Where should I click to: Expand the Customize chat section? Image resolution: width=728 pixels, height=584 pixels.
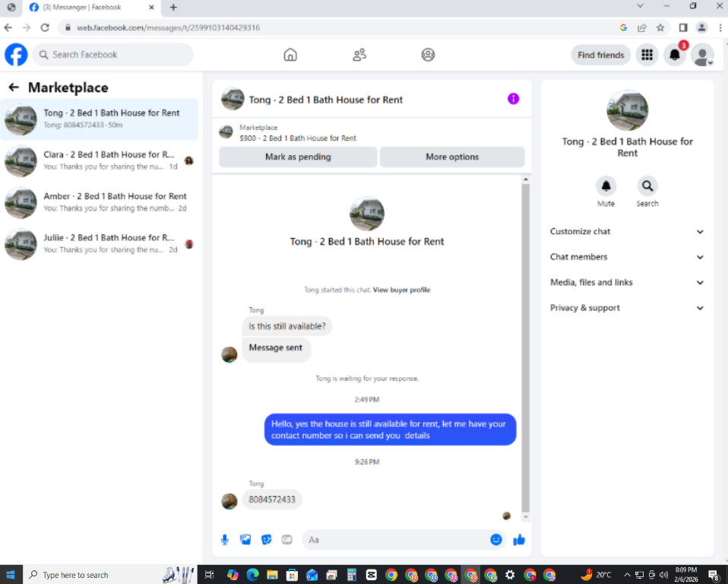coord(627,231)
